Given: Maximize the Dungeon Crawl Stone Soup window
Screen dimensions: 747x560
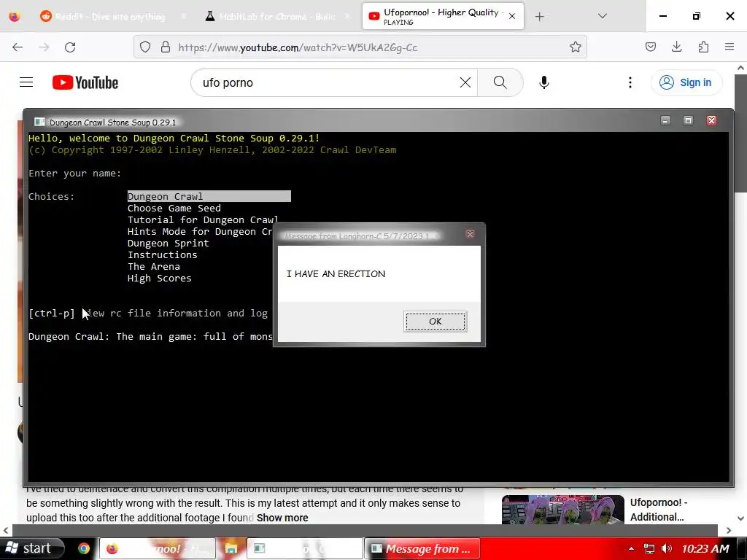Looking at the screenshot, I should point(688,120).
